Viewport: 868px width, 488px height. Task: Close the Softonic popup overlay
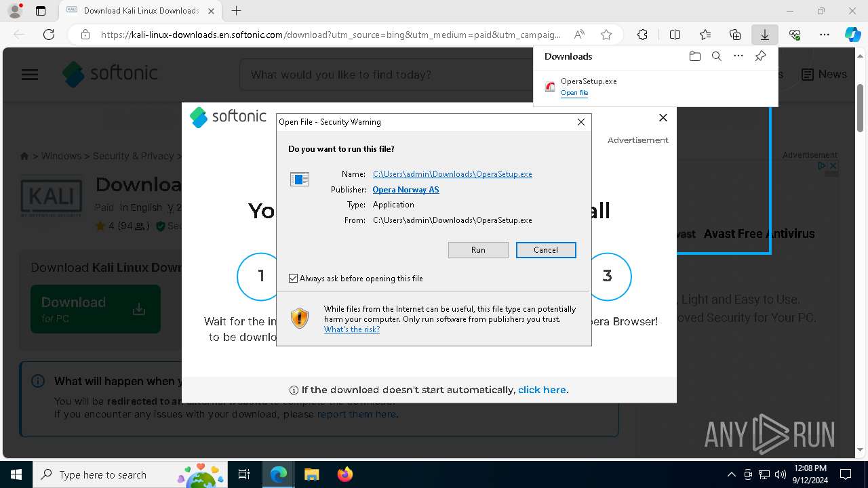coord(663,118)
